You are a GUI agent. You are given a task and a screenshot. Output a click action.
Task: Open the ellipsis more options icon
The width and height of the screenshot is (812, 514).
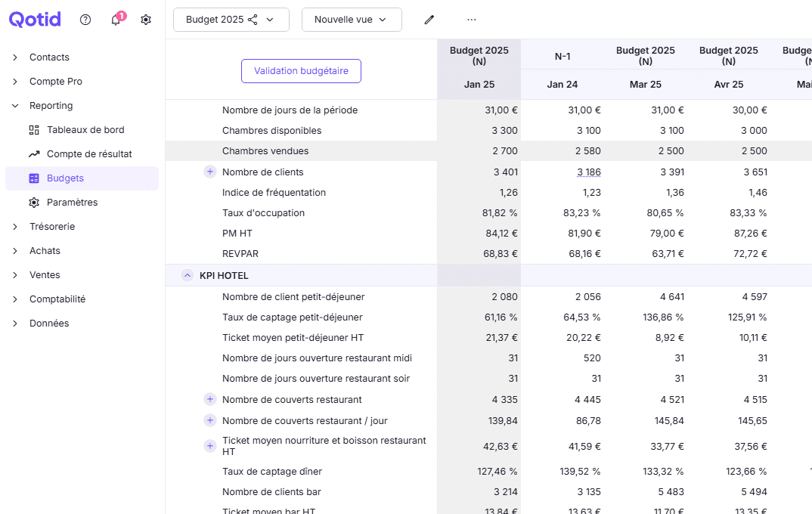point(472,20)
